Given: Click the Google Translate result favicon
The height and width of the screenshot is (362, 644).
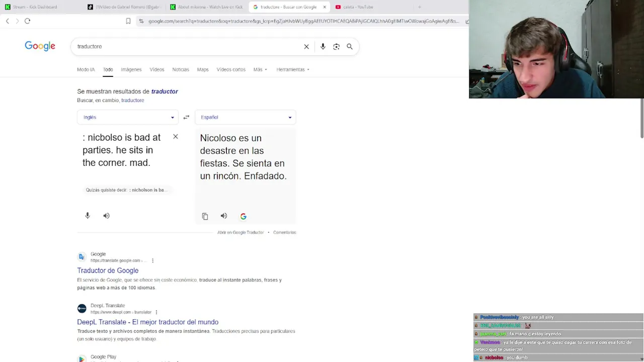Looking at the screenshot, I should click(x=82, y=257).
